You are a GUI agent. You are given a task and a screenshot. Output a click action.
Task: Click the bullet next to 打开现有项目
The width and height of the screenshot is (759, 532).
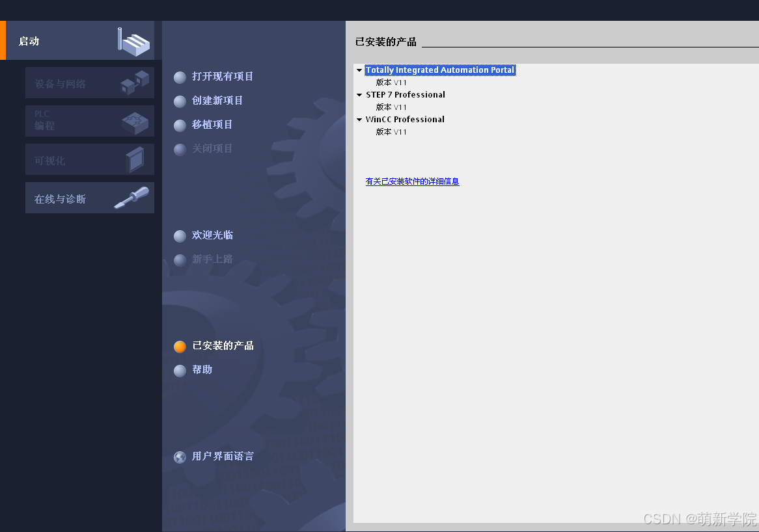pyautogui.click(x=180, y=77)
